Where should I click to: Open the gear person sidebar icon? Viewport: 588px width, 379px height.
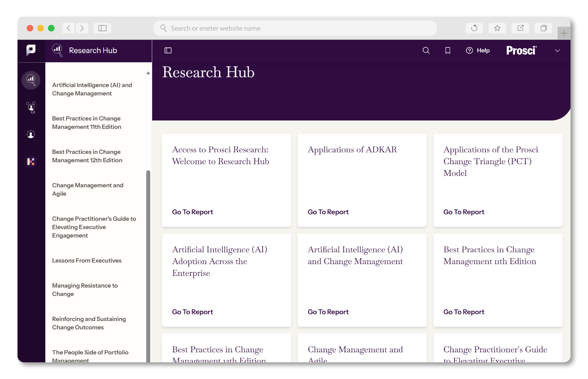(x=31, y=134)
